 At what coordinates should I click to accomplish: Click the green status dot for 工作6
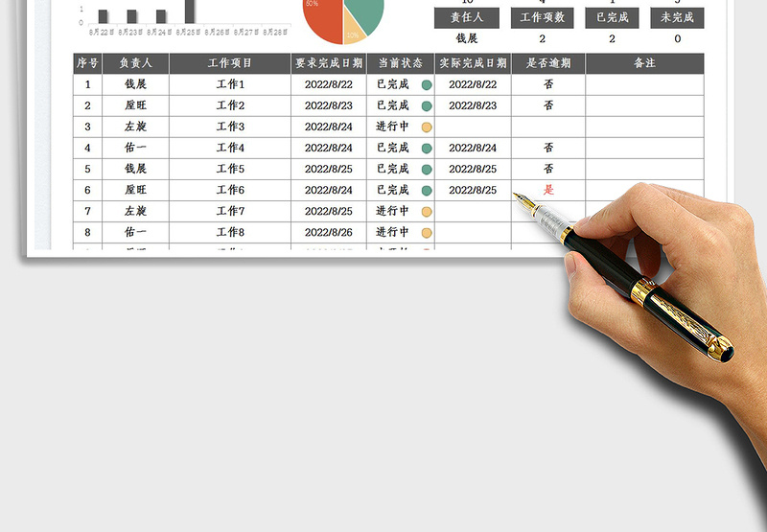pos(427,190)
